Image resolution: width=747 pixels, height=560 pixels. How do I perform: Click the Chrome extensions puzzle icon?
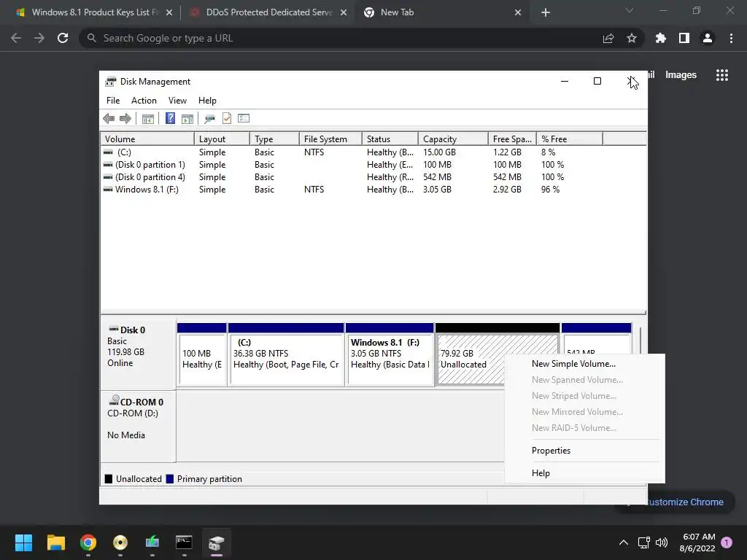[x=660, y=38]
